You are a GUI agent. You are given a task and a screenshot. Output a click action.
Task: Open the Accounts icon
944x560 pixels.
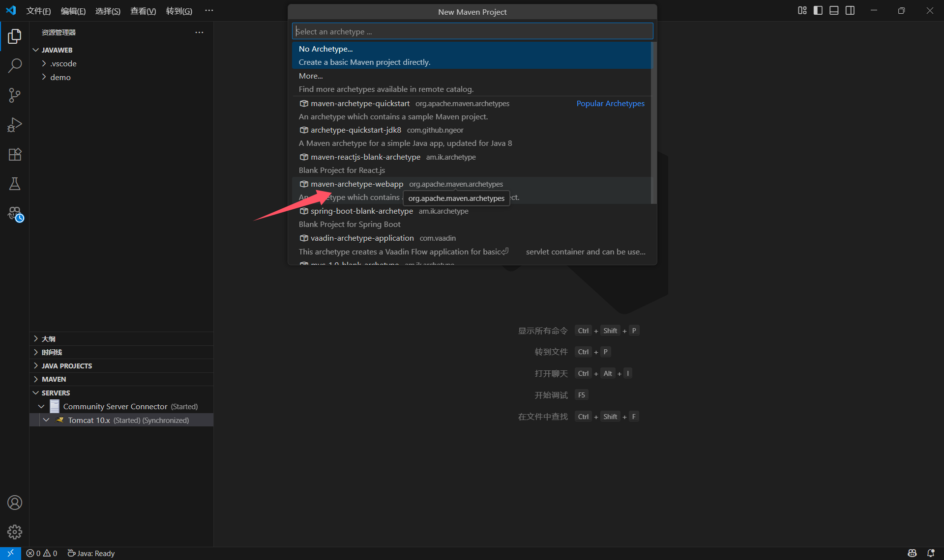(x=15, y=503)
